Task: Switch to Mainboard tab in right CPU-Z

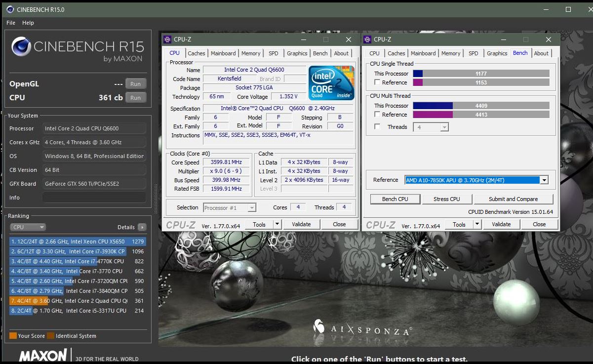Action: click(x=423, y=53)
